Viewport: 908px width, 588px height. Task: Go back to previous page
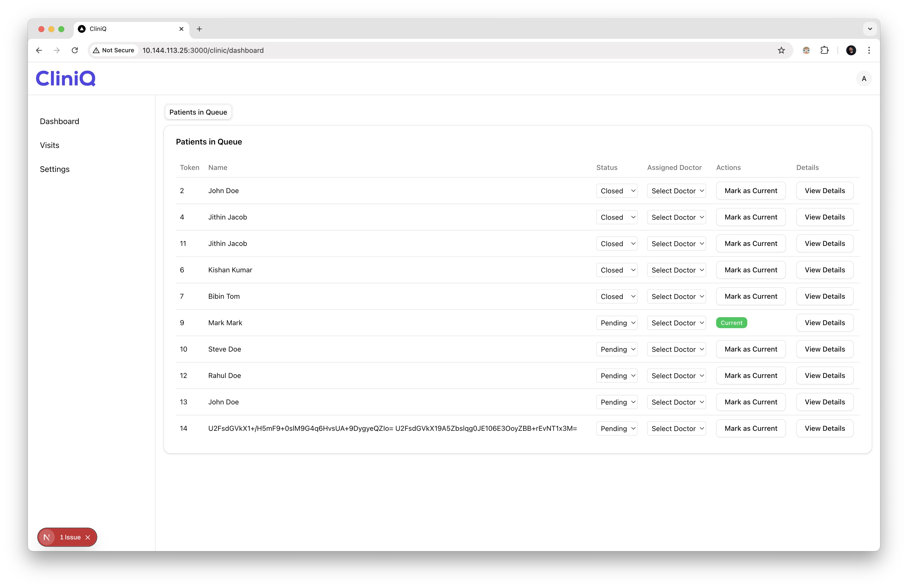click(39, 50)
